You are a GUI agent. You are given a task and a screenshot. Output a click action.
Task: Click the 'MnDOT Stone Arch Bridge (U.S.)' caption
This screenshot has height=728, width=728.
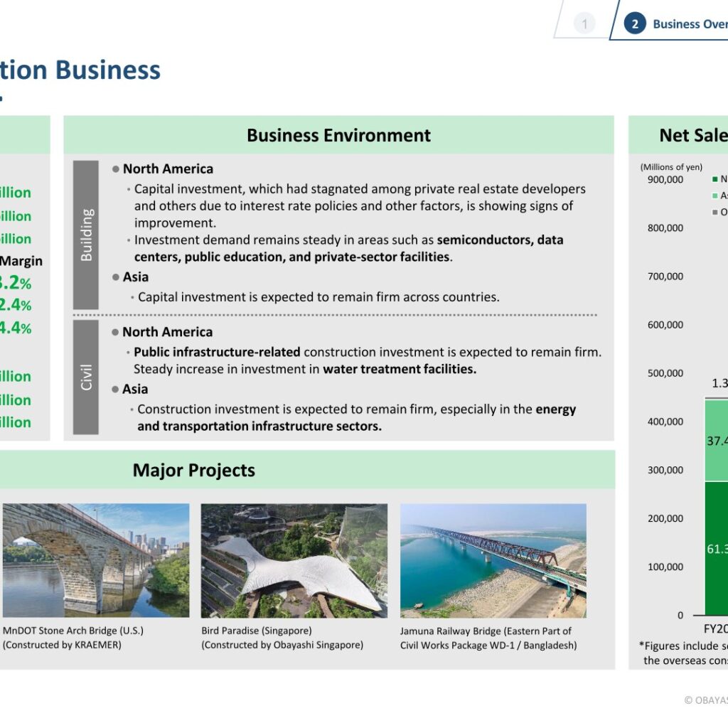73,631
